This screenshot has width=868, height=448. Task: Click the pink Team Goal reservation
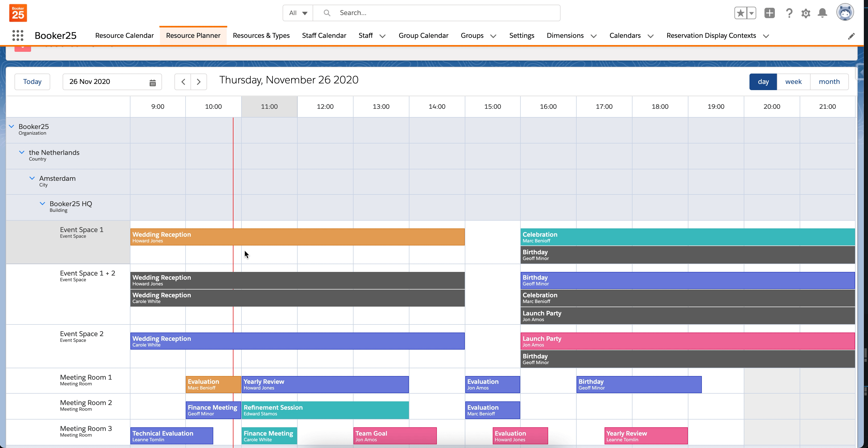tap(395, 436)
